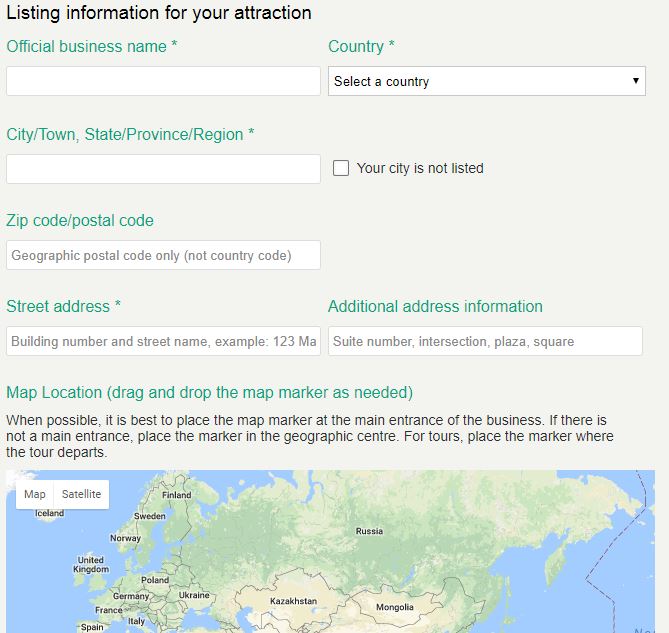Select the Additional address information field
669x633 pixels.
point(485,341)
